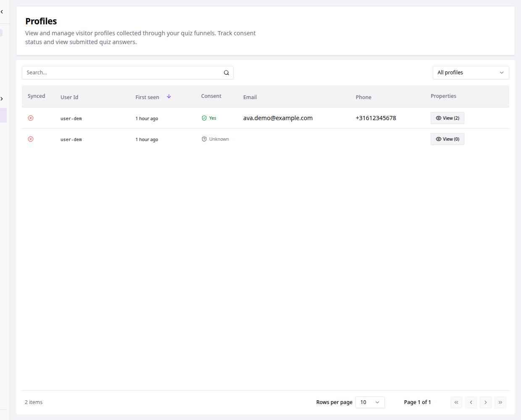The width and height of the screenshot is (521, 420).
Task: Expand sidebar section with right chevron
Action: click(2, 99)
